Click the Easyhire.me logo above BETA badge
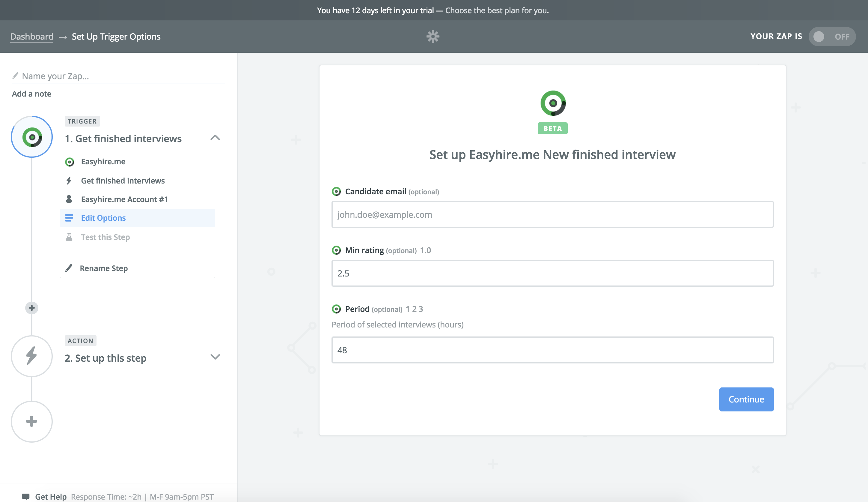This screenshot has width=868, height=502. [552, 103]
